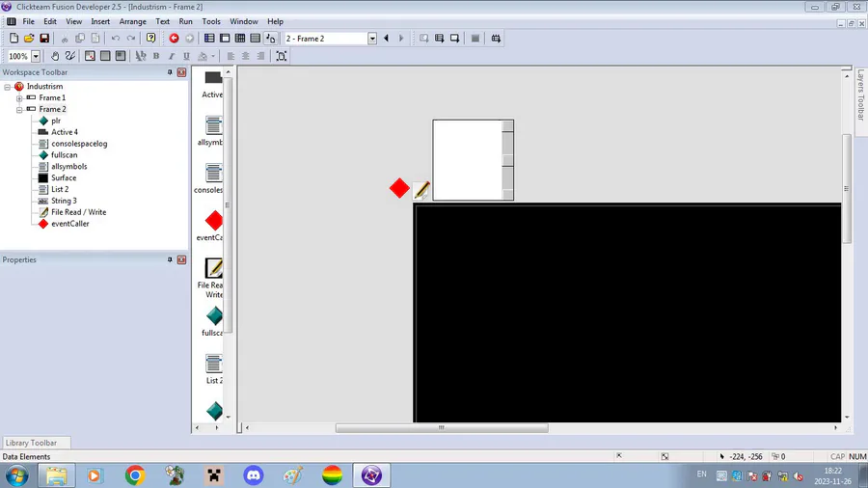Select eventCaller in the workspace tree

[69, 224]
